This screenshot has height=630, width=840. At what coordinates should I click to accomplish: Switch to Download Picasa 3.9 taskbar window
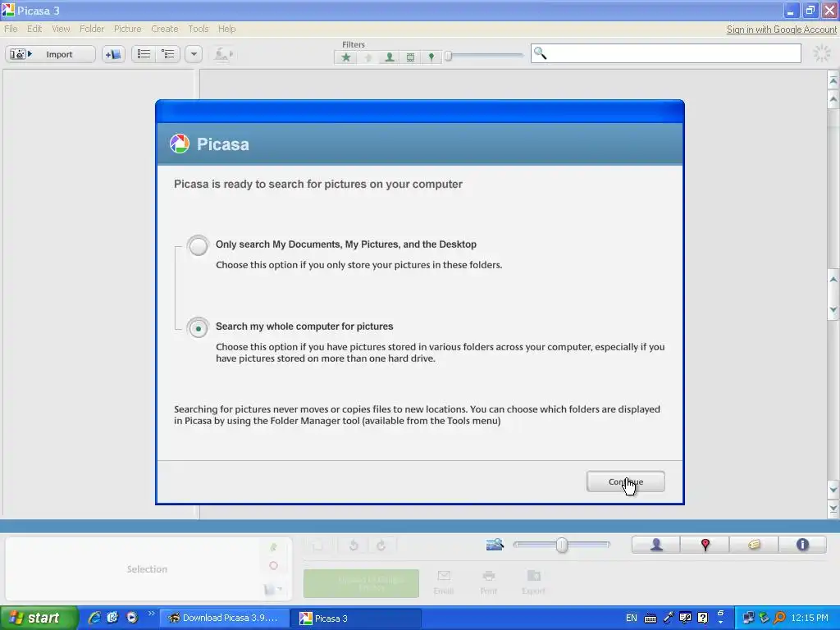click(x=224, y=618)
